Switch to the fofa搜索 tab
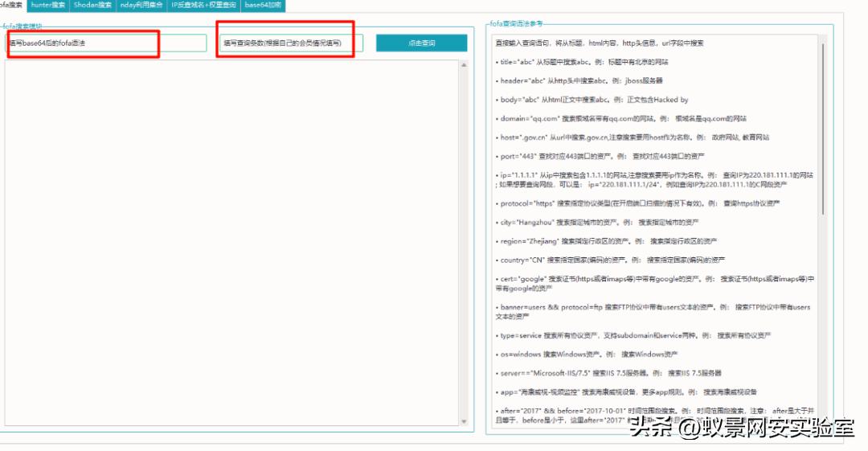Screen dimensions: 868x451 click(x=11, y=5)
